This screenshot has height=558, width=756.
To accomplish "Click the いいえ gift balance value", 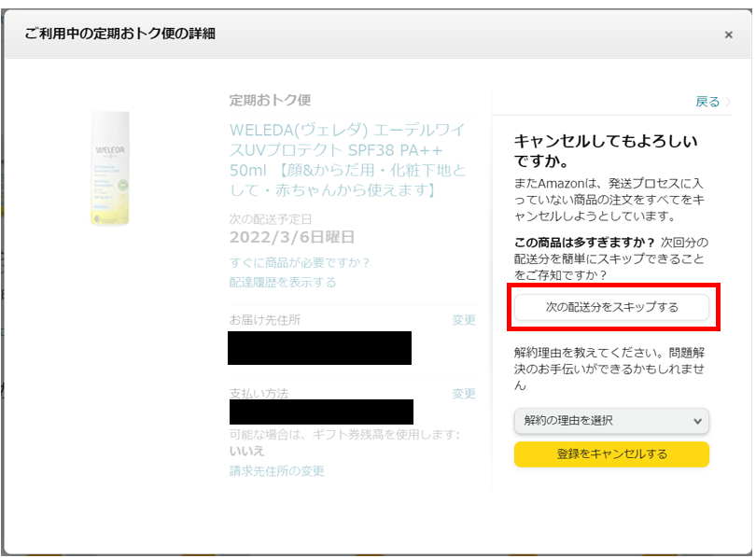I will tap(246, 451).
